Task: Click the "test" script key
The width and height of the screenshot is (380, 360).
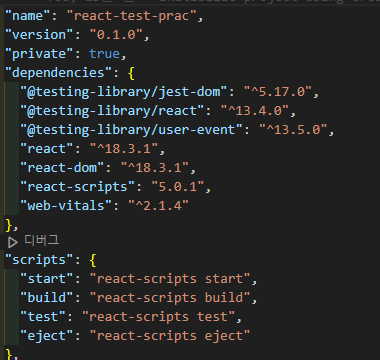Action: (x=44, y=317)
